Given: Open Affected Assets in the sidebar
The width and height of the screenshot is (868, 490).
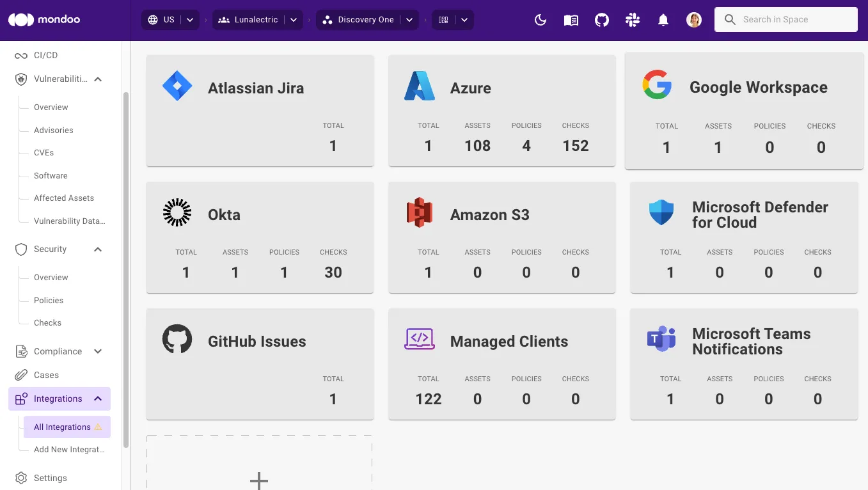Looking at the screenshot, I should tap(64, 198).
